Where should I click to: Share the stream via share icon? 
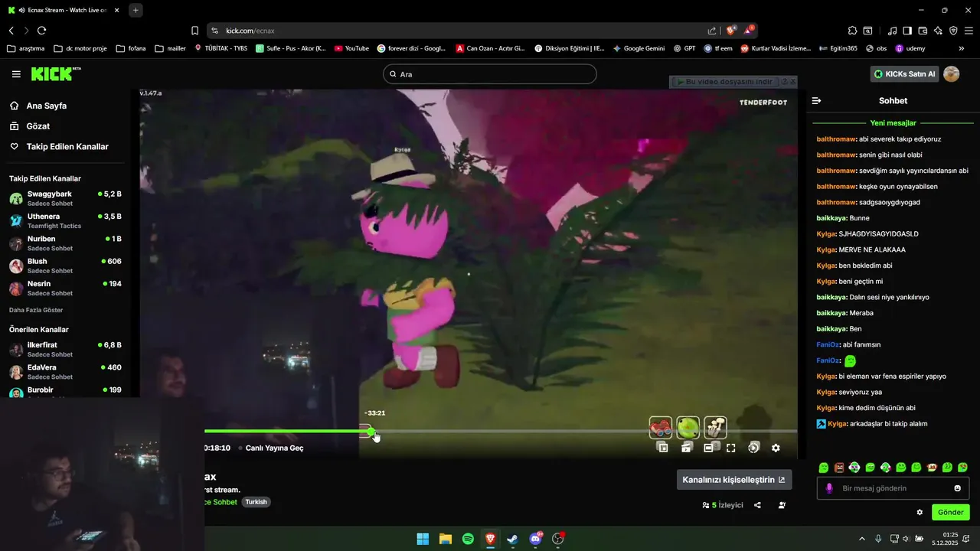pyautogui.click(x=757, y=505)
